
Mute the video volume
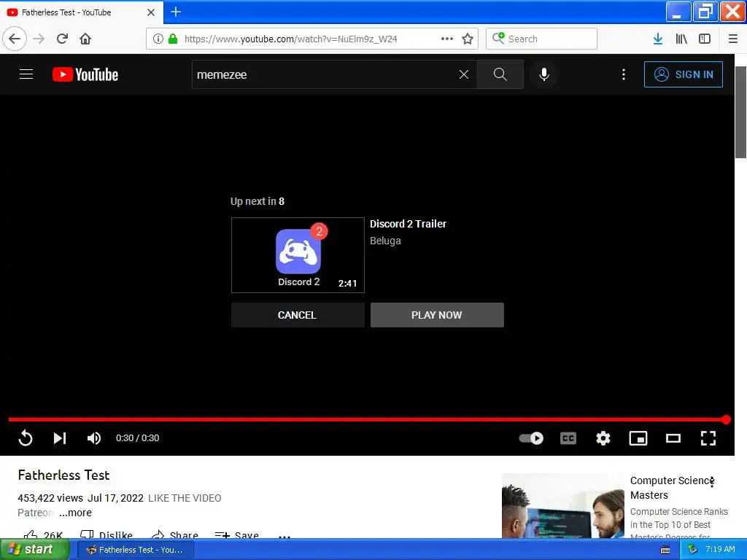coord(94,438)
